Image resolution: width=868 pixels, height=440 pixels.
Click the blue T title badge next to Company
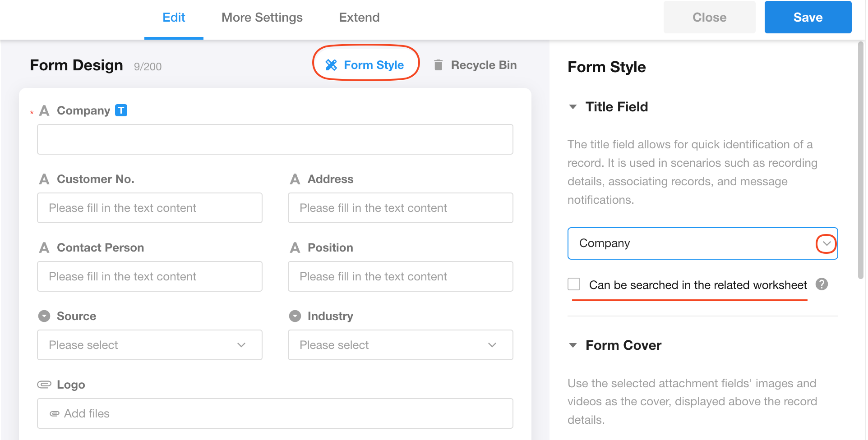(x=121, y=110)
